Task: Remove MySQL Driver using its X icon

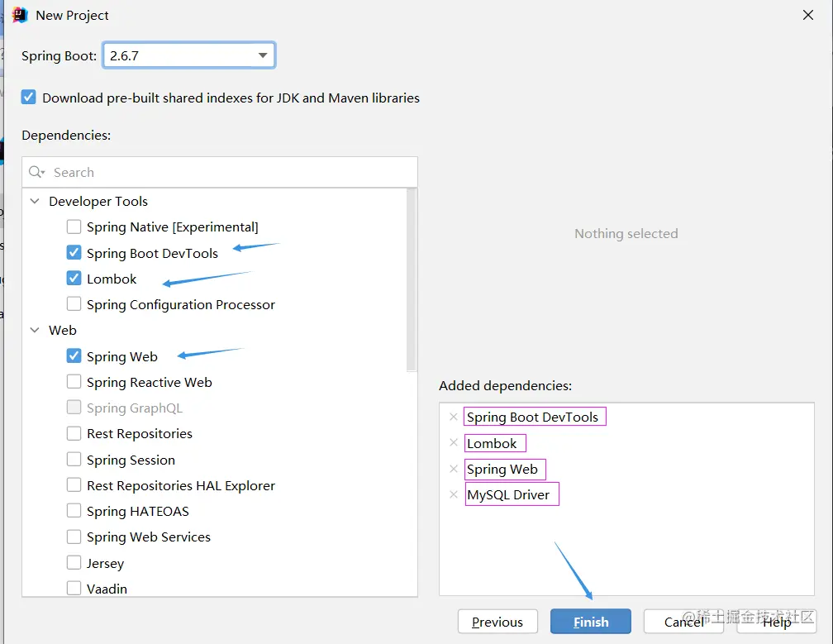Action: 453,494
